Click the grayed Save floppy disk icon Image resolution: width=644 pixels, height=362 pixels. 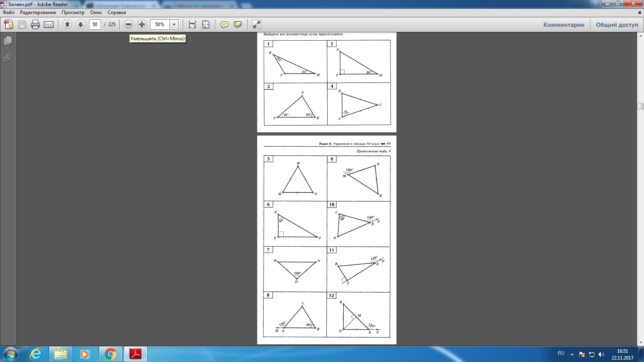click(22, 25)
